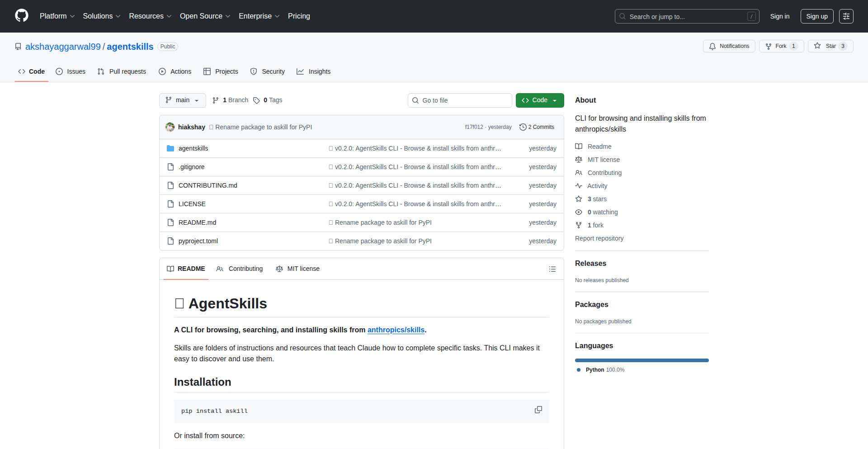Open the Readme book icon in sidebar
Screen dimensions: 868x449
pos(579,146)
